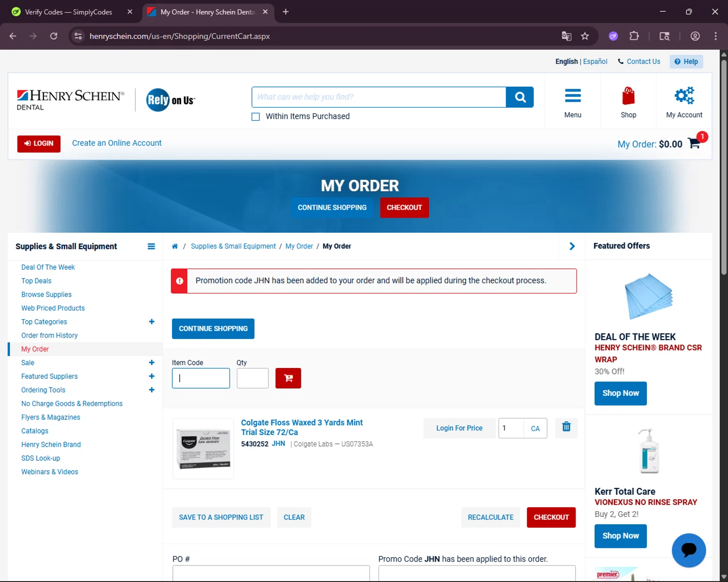Expand Featured Suppliers plus sign
This screenshot has width=728, height=582.
151,376
